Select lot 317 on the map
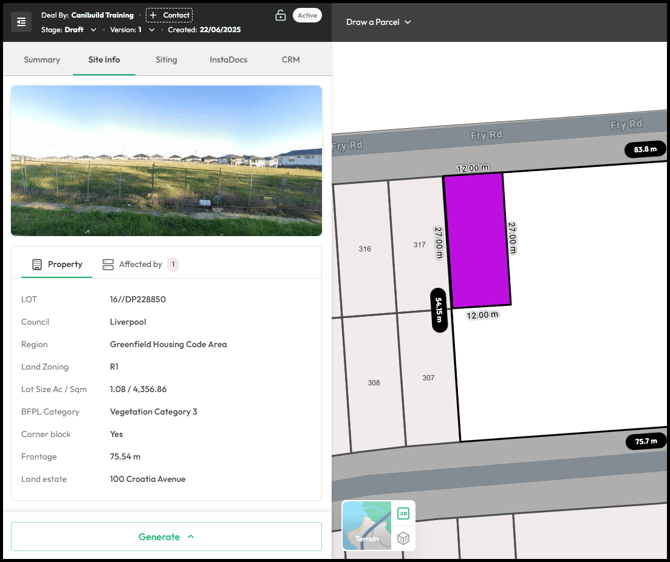 pos(418,245)
